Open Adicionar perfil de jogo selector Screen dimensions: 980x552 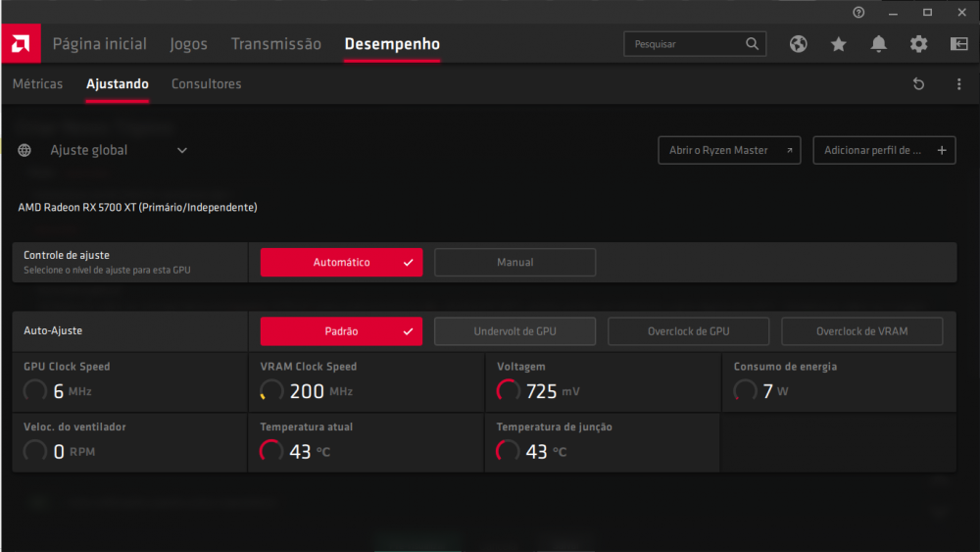click(884, 150)
